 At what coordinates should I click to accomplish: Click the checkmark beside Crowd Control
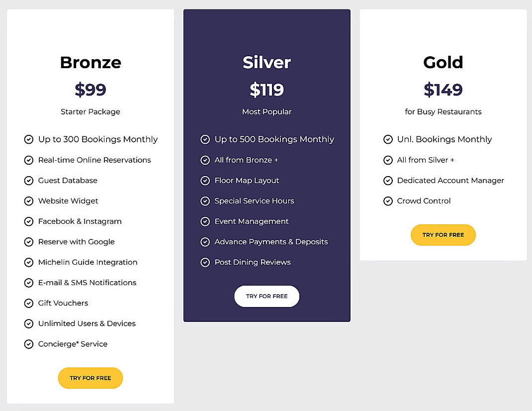(x=388, y=201)
